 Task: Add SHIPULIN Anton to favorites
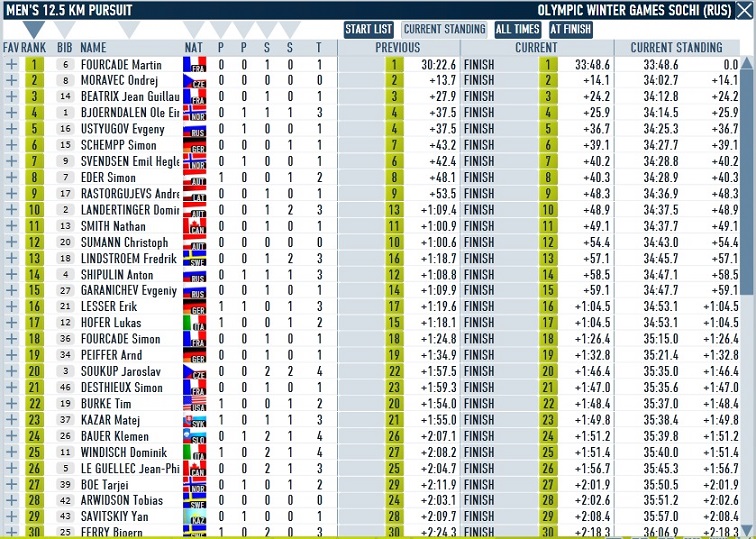[x=11, y=274]
